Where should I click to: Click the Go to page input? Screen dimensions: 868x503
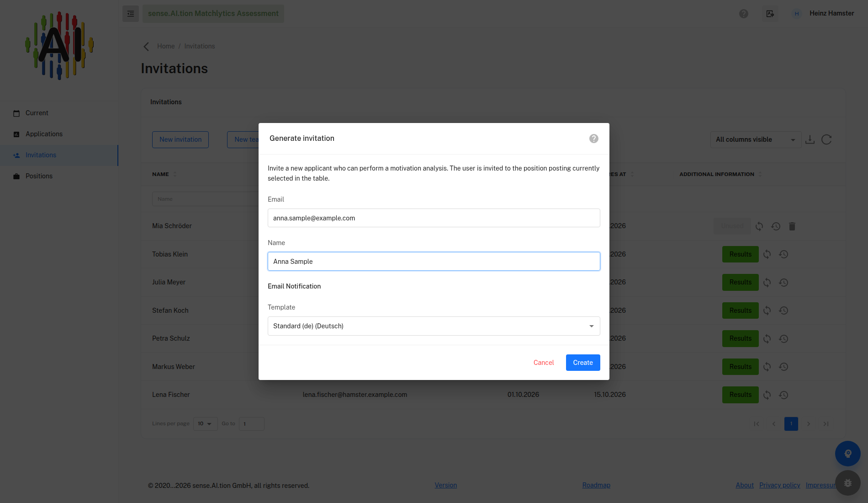pos(252,424)
